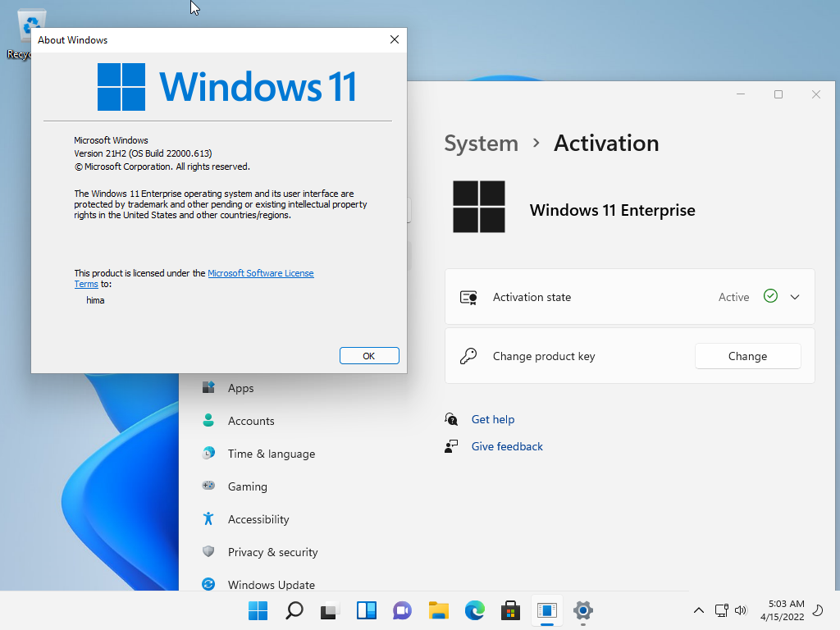Image resolution: width=840 pixels, height=630 pixels.
Task: Click the Privacy shield icon
Action: (208, 551)
